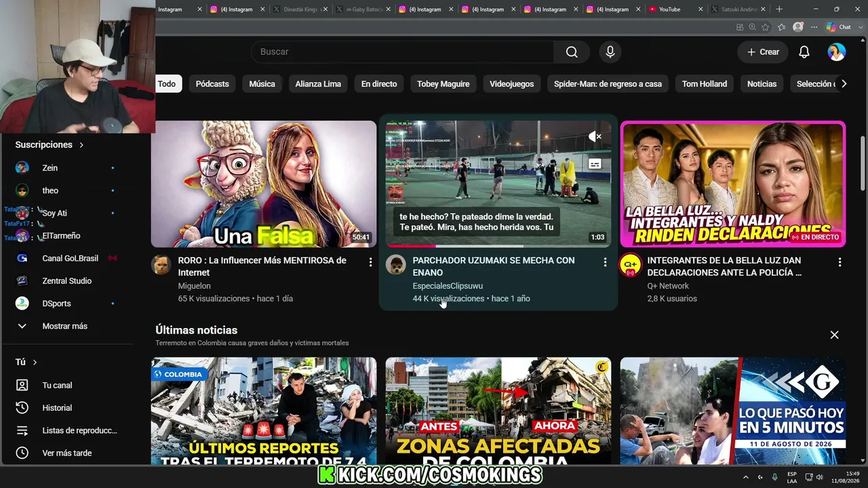Viewport: 868px width, 488px height.
Task: Select the Tobey Maguire filter chip
Action: point(443,84)
